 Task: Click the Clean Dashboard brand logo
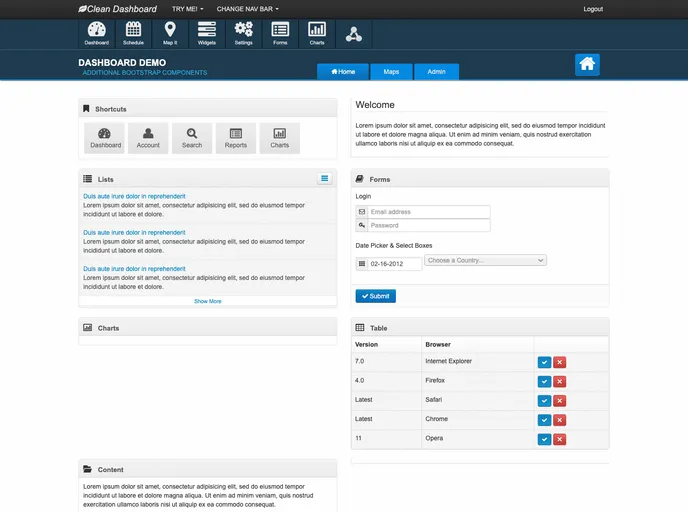pos(117,9)
